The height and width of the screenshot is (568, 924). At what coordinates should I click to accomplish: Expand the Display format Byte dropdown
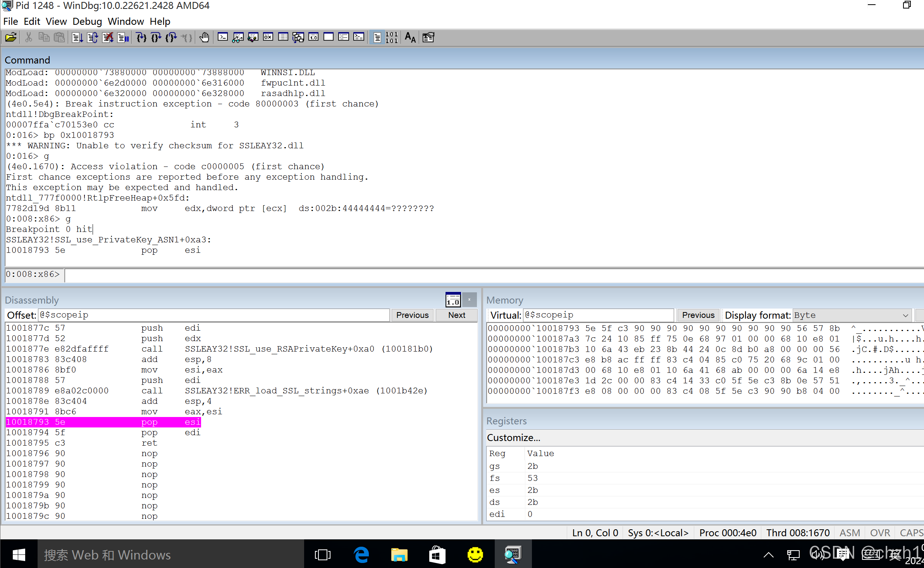coord(905,315)
